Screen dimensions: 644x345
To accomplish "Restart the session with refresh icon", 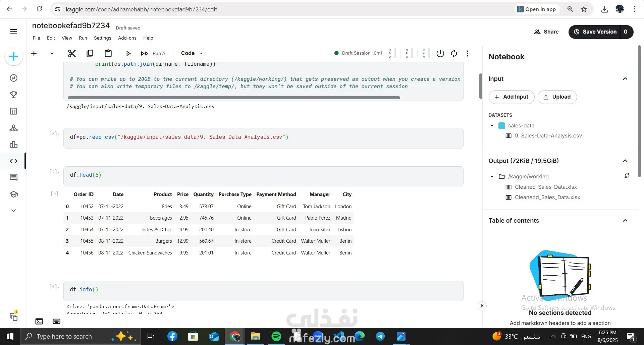I will pyautogui.click(x=454, y=53).
